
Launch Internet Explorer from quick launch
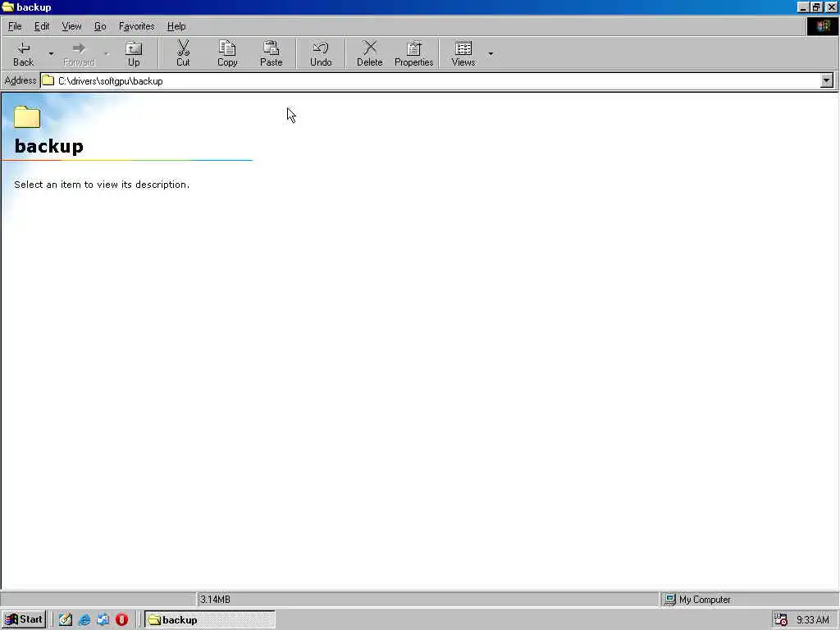84,620
